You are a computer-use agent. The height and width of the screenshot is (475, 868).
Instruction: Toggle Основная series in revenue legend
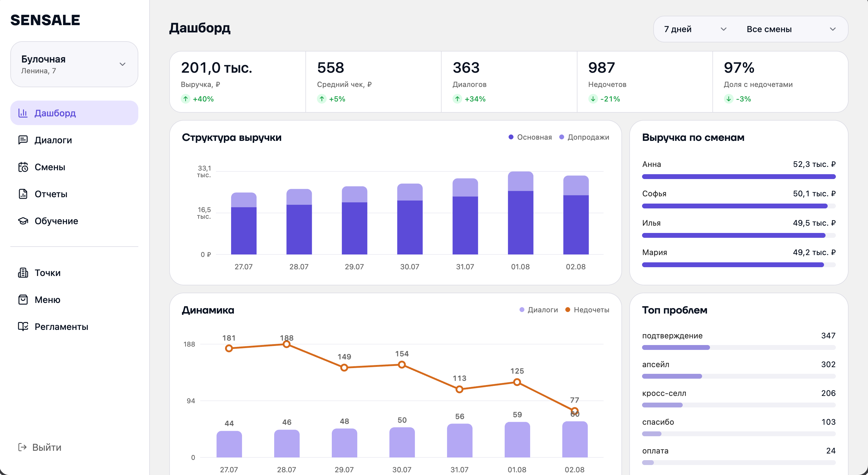pos(530,137)
